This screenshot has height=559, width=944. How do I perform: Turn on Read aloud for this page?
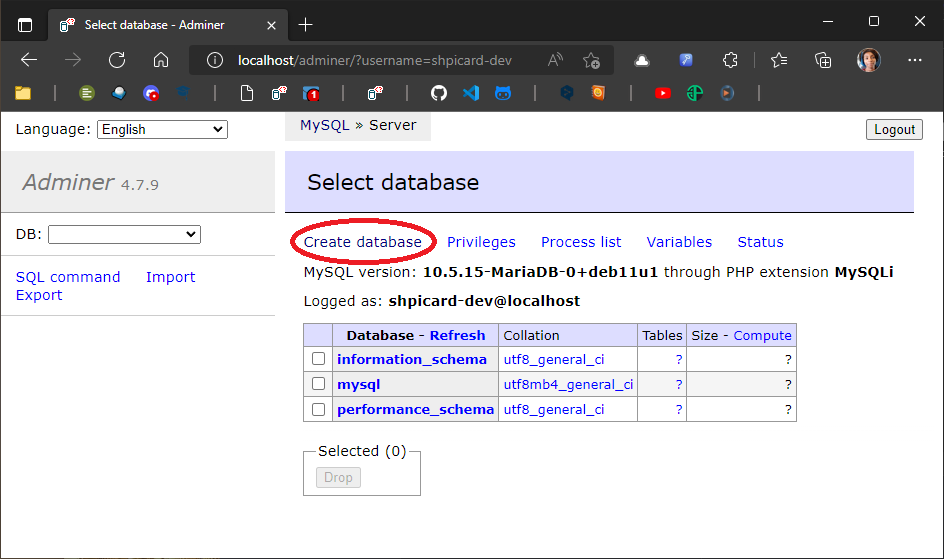[555, 60]
